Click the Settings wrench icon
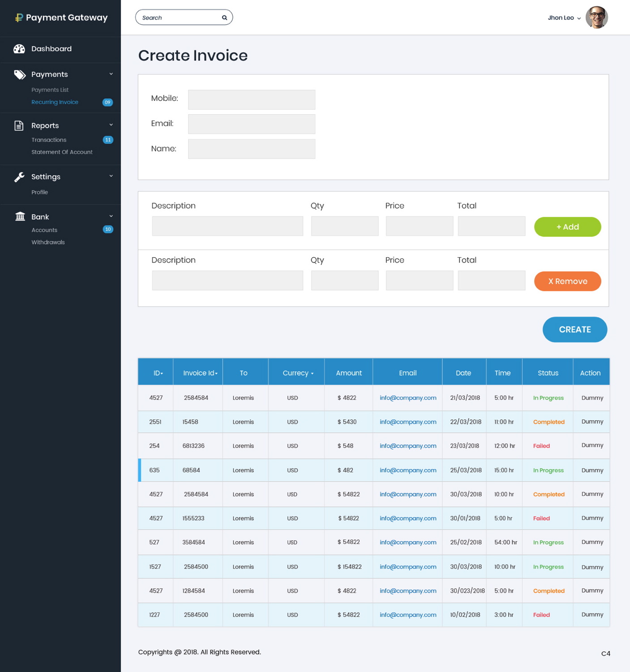Screen dimensions: 630x672 pyautogui.click(x=19, y=177)
